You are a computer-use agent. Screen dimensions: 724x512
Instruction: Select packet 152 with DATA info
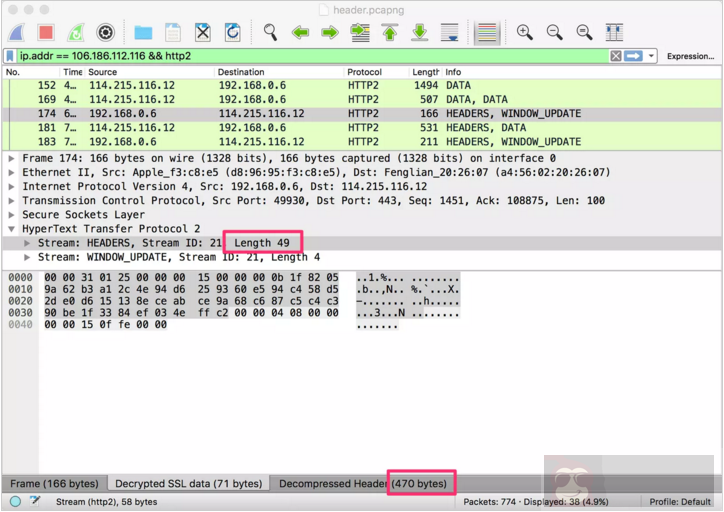(362, 85)
